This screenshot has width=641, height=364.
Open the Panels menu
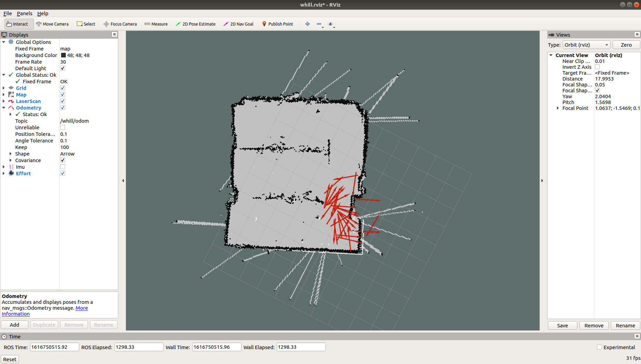[x=25, y=13]
